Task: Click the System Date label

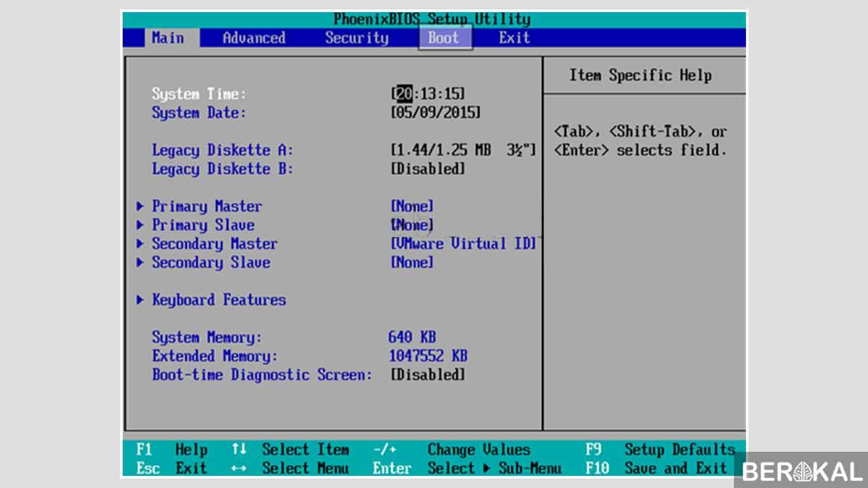Action: point(199,113)
